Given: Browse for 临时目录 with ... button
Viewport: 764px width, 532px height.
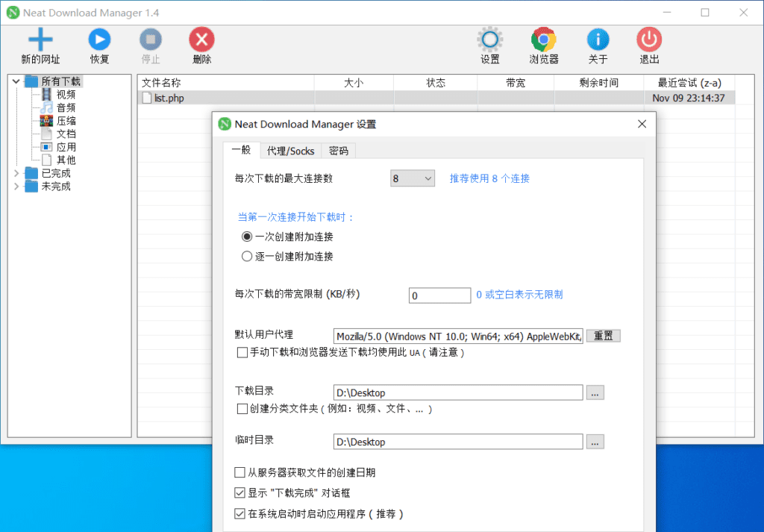Looking at the screenshot, I should point(595,442).
